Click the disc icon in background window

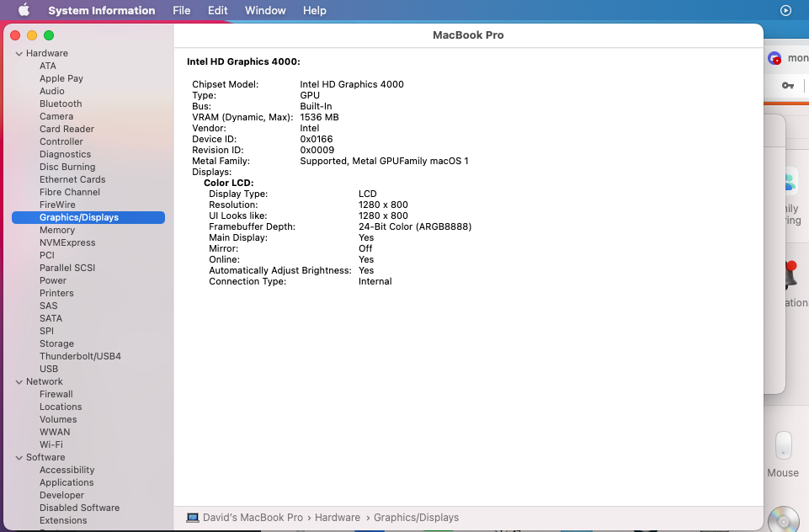785,520
